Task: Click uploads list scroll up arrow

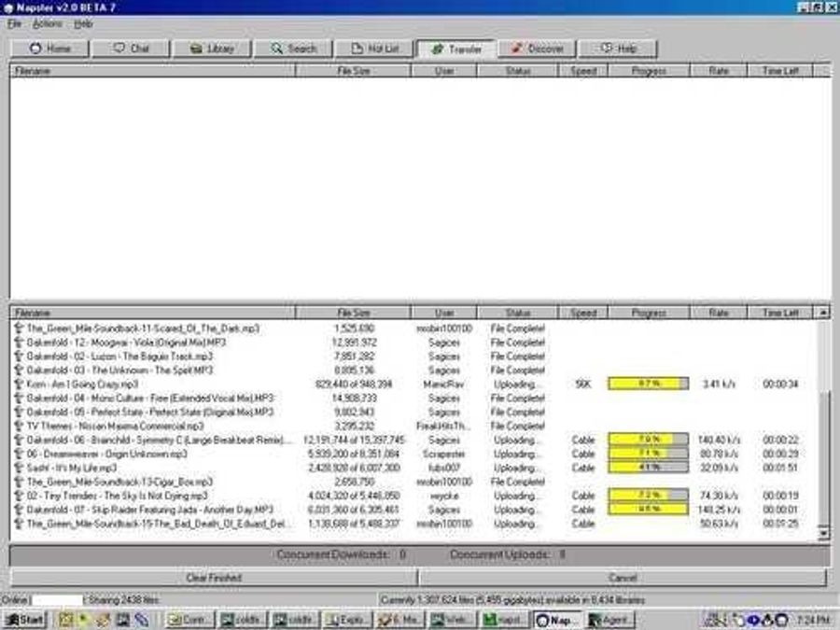Action: tap(823, 313)
